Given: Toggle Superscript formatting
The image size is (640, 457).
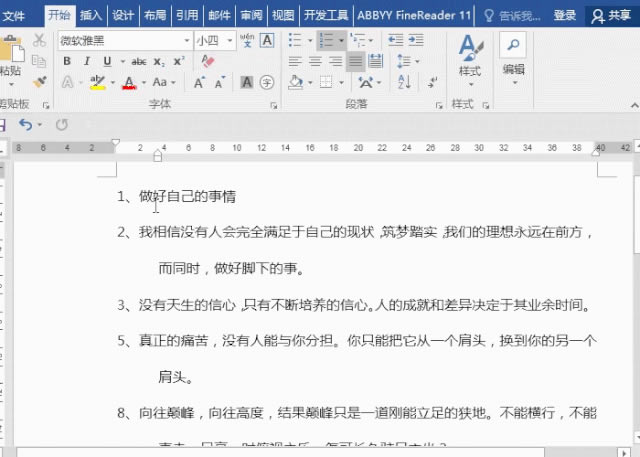Looking at the screenshot, I should [179, 61].
